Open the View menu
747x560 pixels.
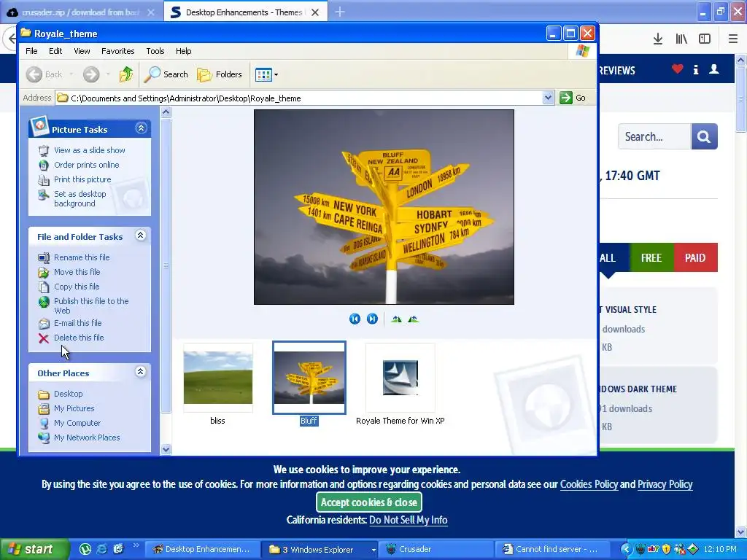(x=82, y=51)
